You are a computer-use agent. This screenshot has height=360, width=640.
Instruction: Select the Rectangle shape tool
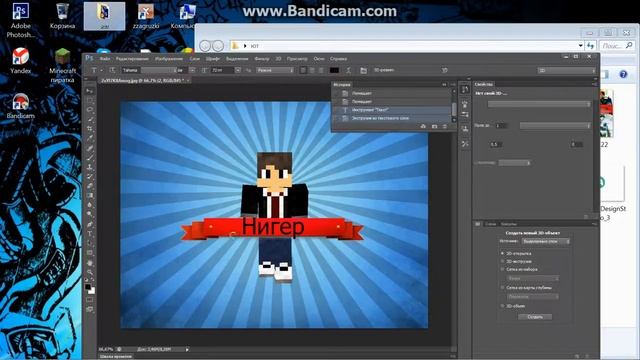[89, 253]
